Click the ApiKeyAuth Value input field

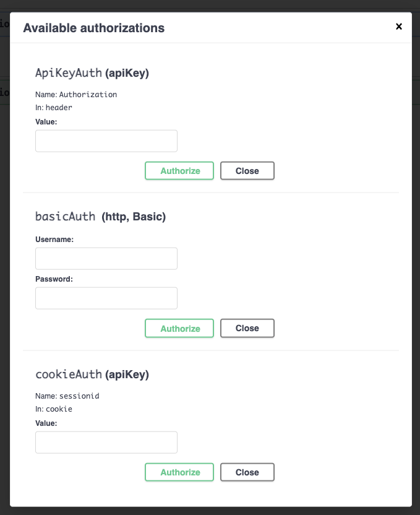106,141
